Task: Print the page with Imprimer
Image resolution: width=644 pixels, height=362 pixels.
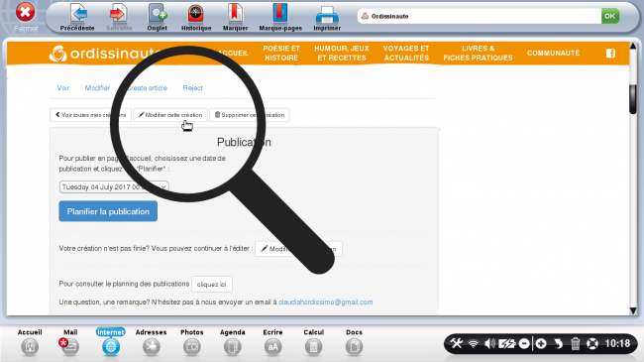Action: tap(327, 17)
